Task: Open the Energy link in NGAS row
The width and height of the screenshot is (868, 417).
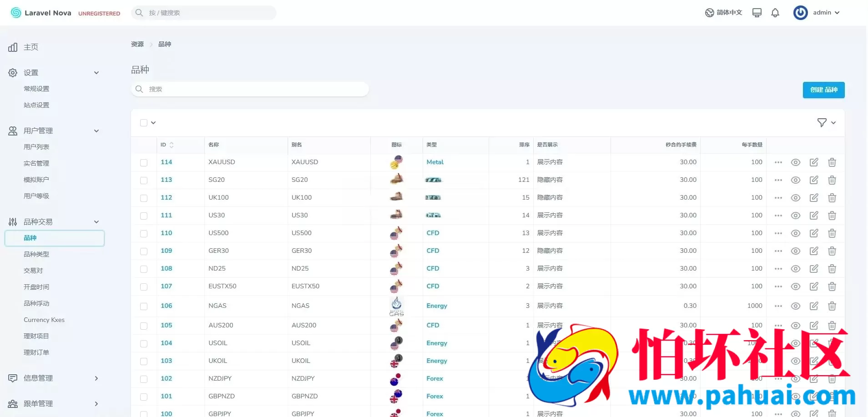Action: [x=437, y=306]
